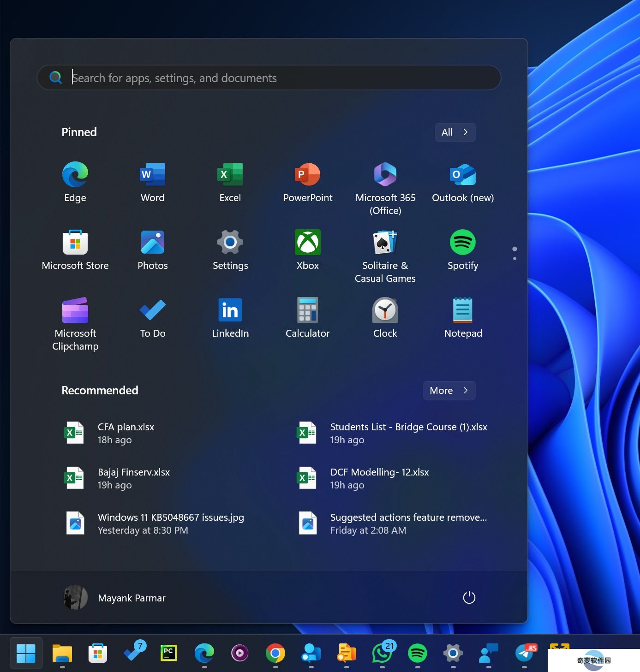This screenshot has height=672, width=640.
Task: Open the Edge pinned app
Action: (75, 182)
